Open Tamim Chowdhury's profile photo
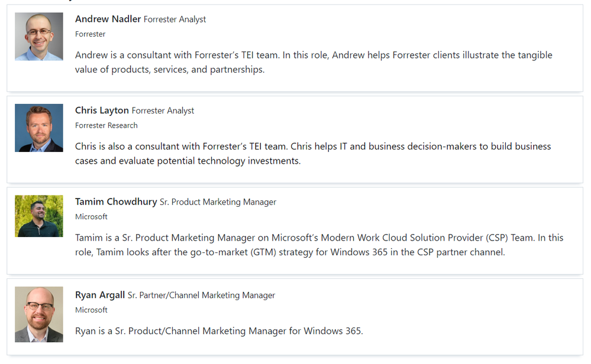The width and height of the screenshot is (591, 364). (39, 216)
